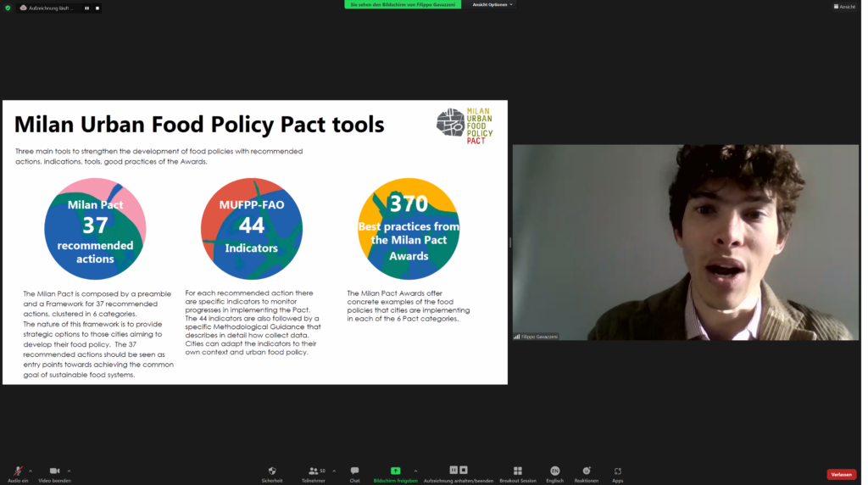Expand share screen options arrow
Viewport: 868px width, 485px height.
(415, 470)
